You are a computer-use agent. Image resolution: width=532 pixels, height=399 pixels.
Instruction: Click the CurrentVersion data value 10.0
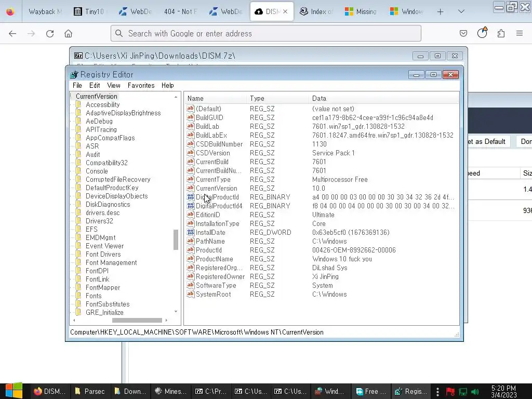click(x=318, y=188)
